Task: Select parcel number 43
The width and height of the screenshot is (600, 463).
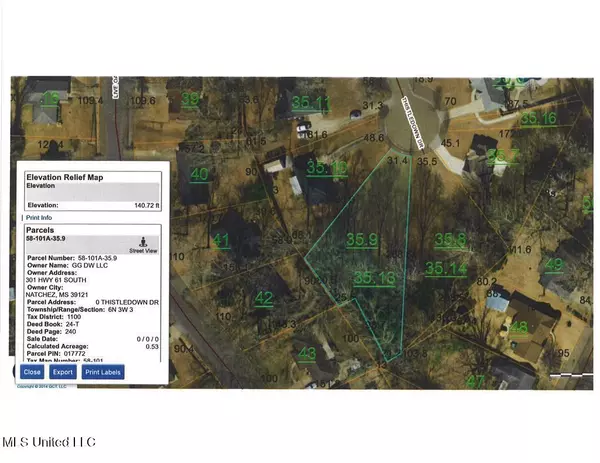Action: pos(307,352)
